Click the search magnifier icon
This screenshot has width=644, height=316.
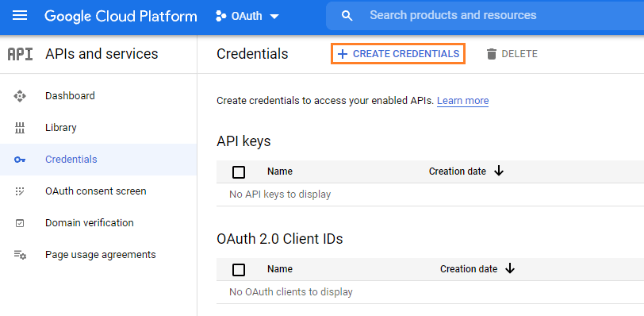click(x=347, y=16)
